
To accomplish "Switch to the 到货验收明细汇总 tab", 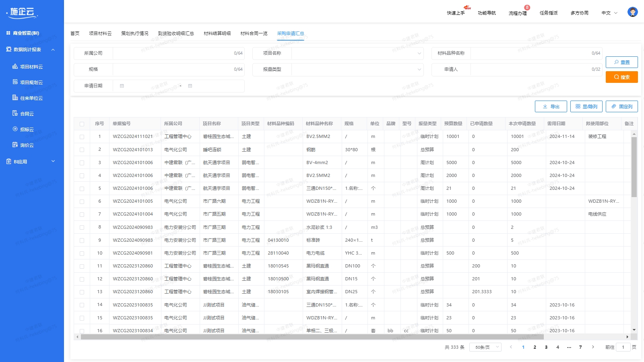I will [176, 33].
